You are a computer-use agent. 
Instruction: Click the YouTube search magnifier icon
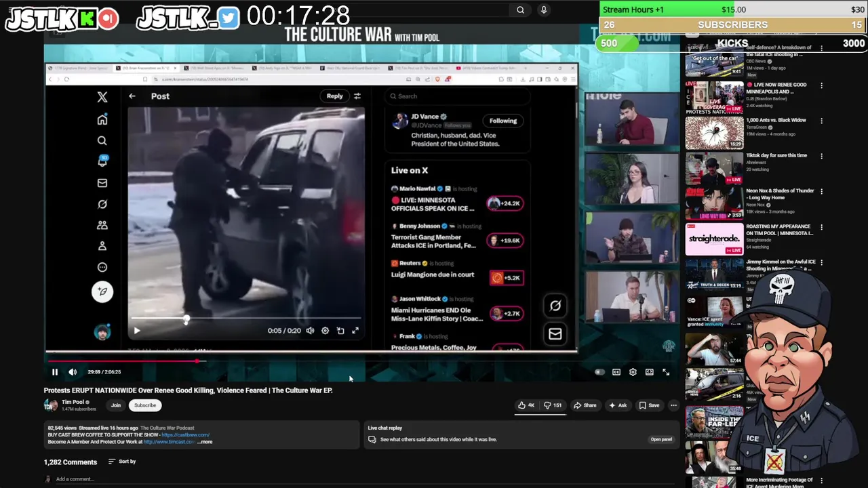(x=520, y=9)
